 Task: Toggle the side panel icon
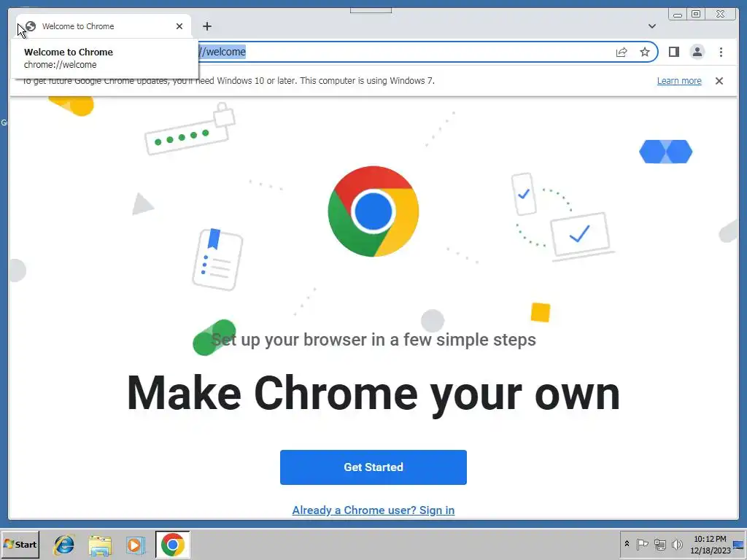click(x=673, y=52)
